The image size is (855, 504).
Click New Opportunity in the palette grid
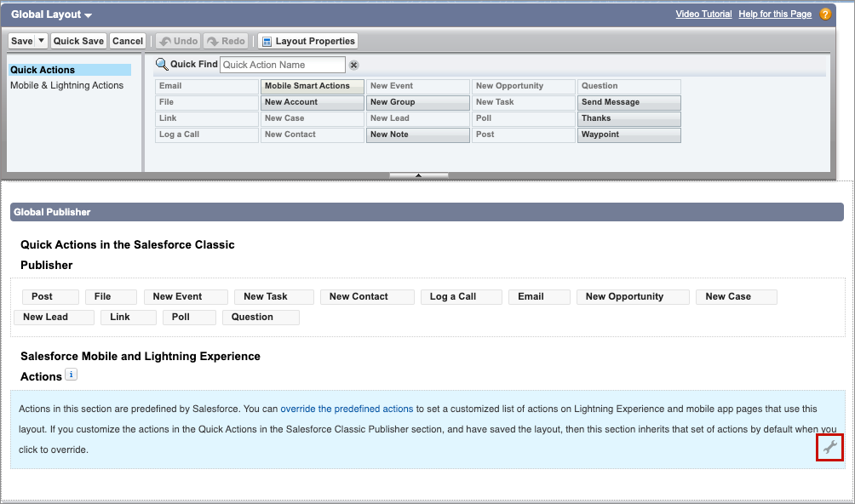pyautogui.click(x=524, y=86)
